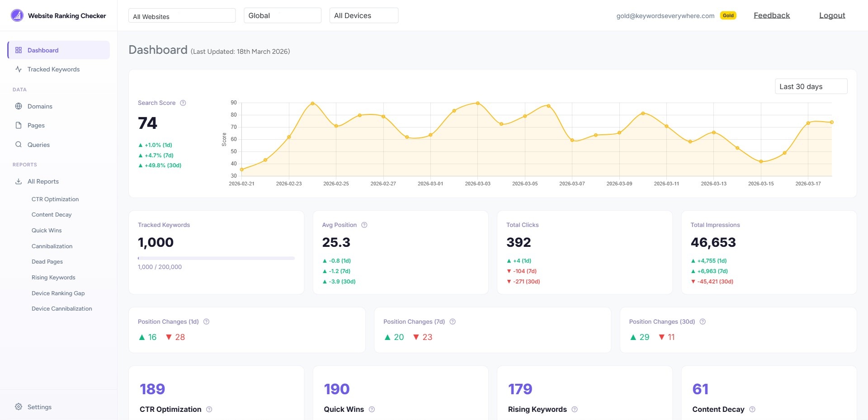The width and height of the screenshot is (868, 420).
Task: Click the Website Ranking Checker logo
Action: point(59,15)
